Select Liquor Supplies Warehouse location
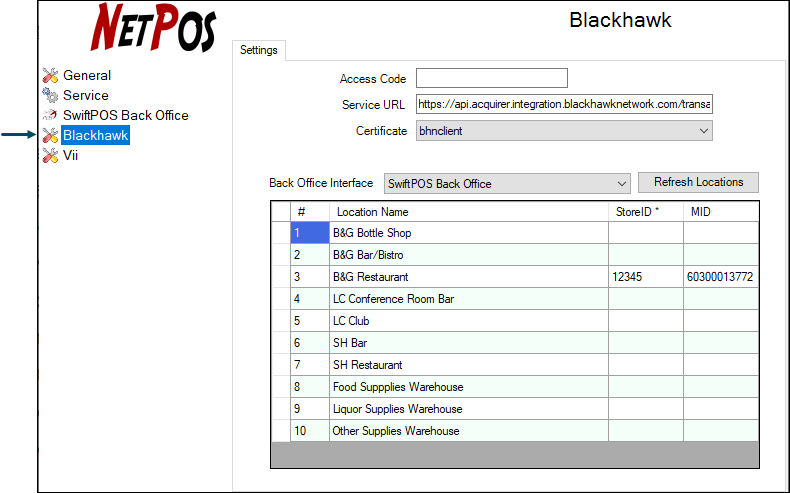 [x=469, y=409]
